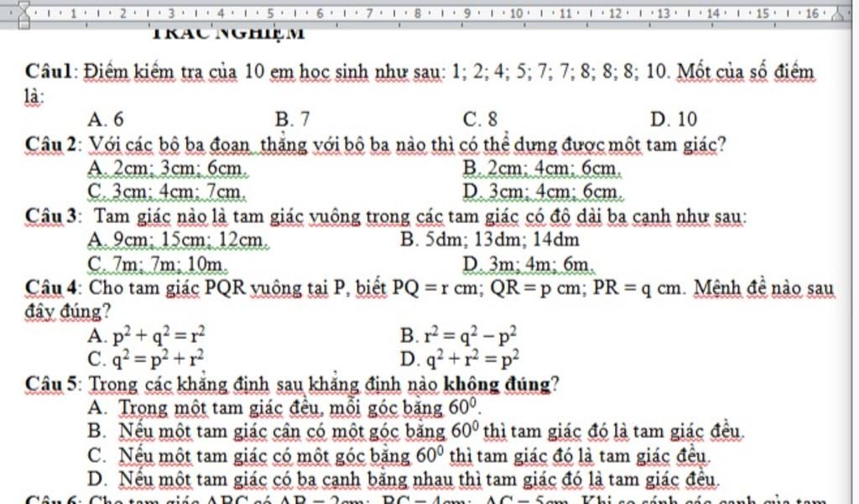The height and width of the screenshot is (504, 859).
Task: Click answer 'B. 7' under Câu1
Action: [293, 119]
